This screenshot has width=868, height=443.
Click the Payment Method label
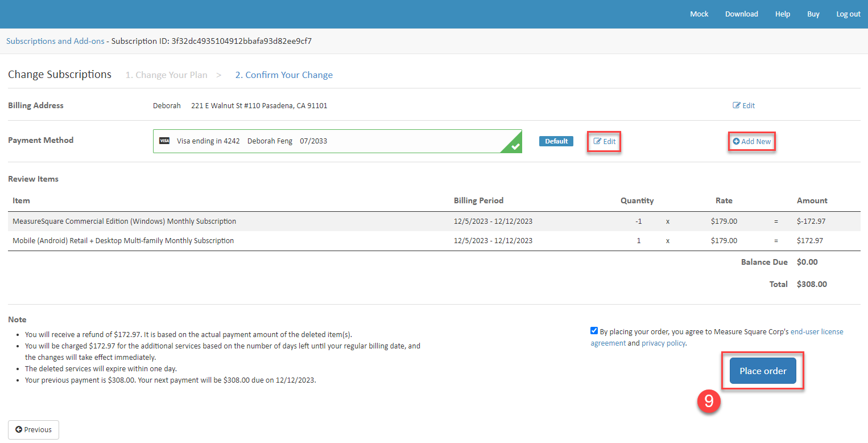(40, 140)
